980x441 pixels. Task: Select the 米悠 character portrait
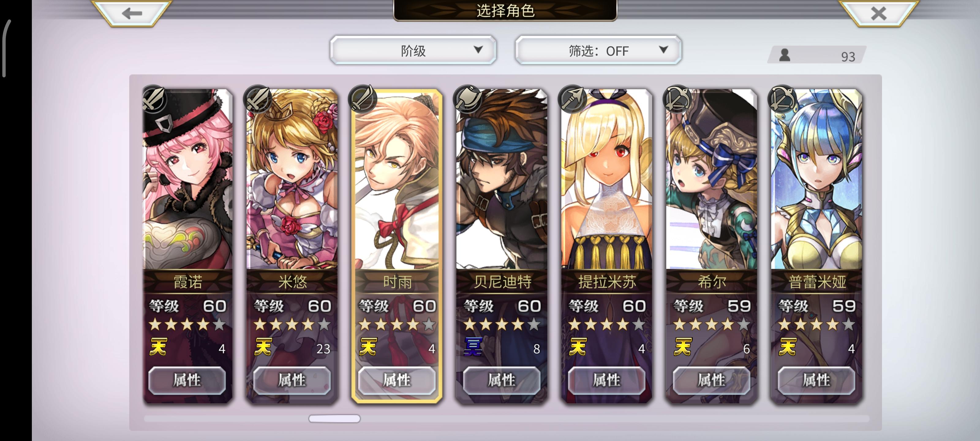pos(292,179)
